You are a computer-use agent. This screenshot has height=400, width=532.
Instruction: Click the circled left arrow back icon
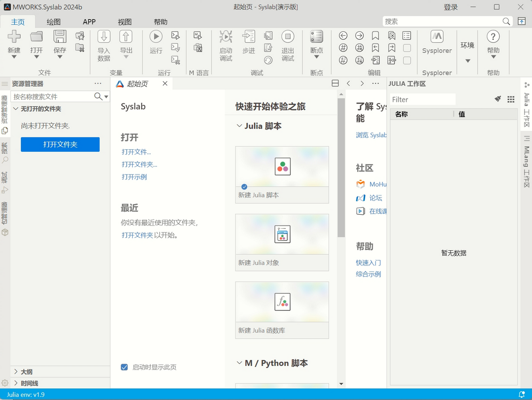(343, 35)
